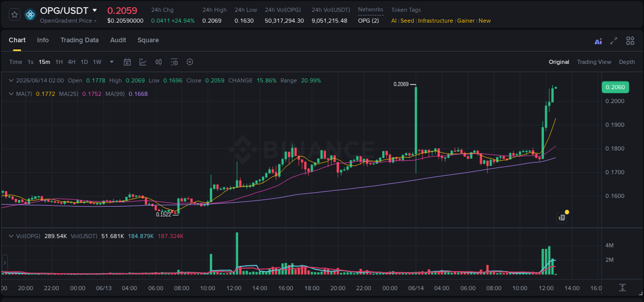Select the Time interval option

coord(16,62)
